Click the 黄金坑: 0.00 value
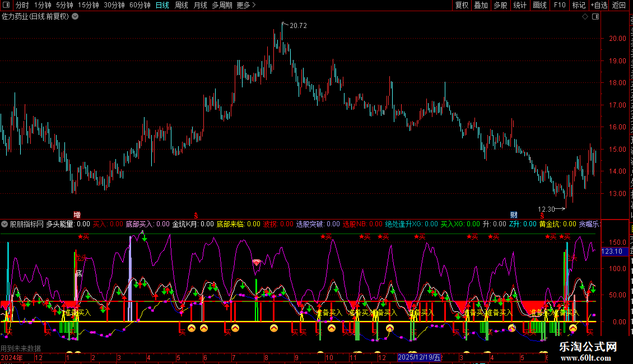The width and height of the screenshot is (633, 364). tap(558, 224)
